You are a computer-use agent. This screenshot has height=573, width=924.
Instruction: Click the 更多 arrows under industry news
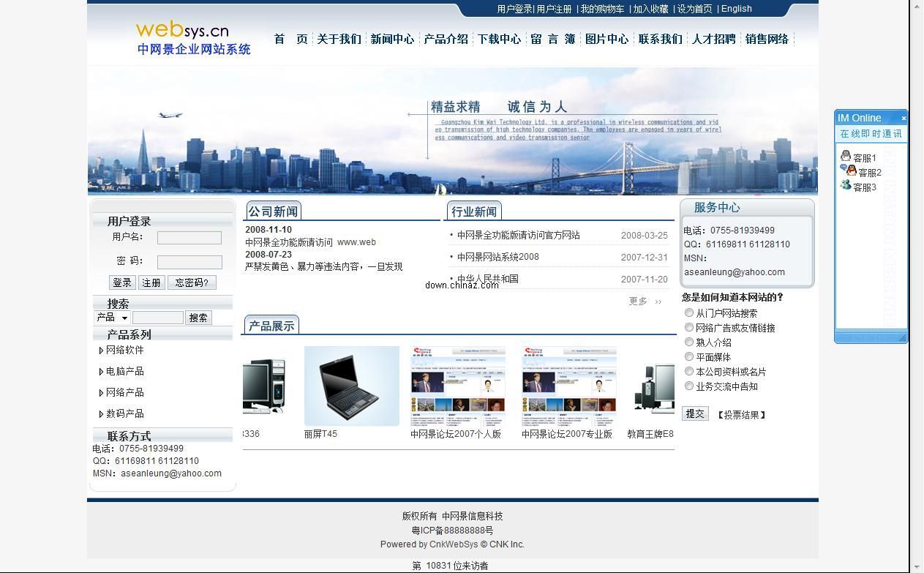point(658,302)
